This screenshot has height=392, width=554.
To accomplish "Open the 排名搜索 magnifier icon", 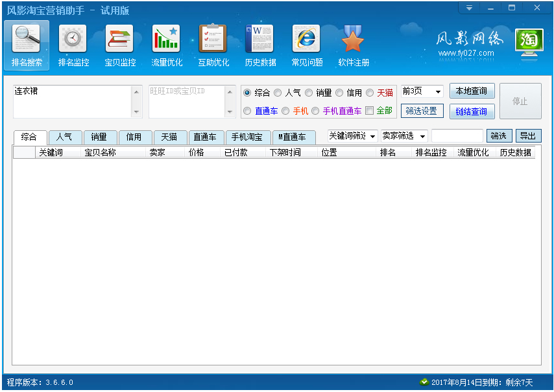I will pyautogui.click(x=26, y=38).
